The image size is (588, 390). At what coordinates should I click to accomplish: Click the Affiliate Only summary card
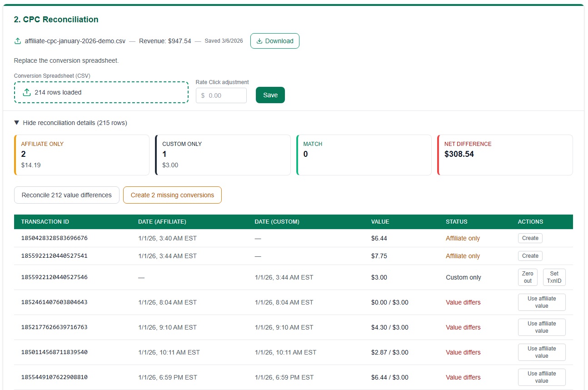click(82, 155)
